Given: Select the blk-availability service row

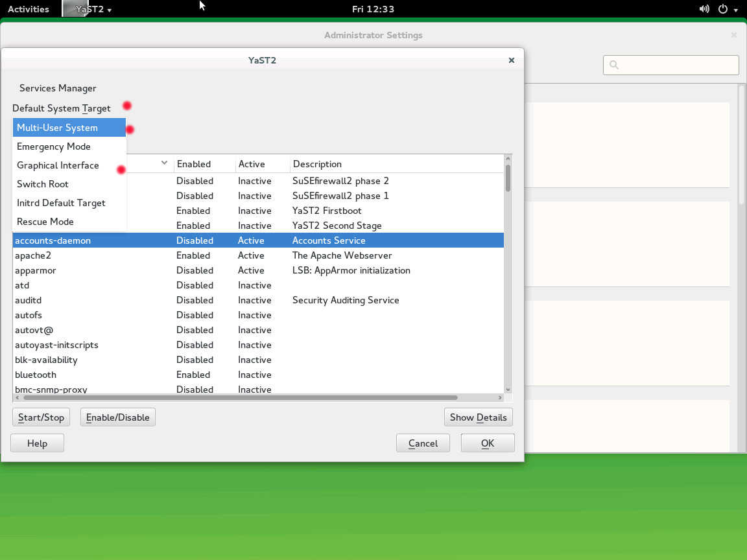Looking at the screenshot, I should [258, 360].
